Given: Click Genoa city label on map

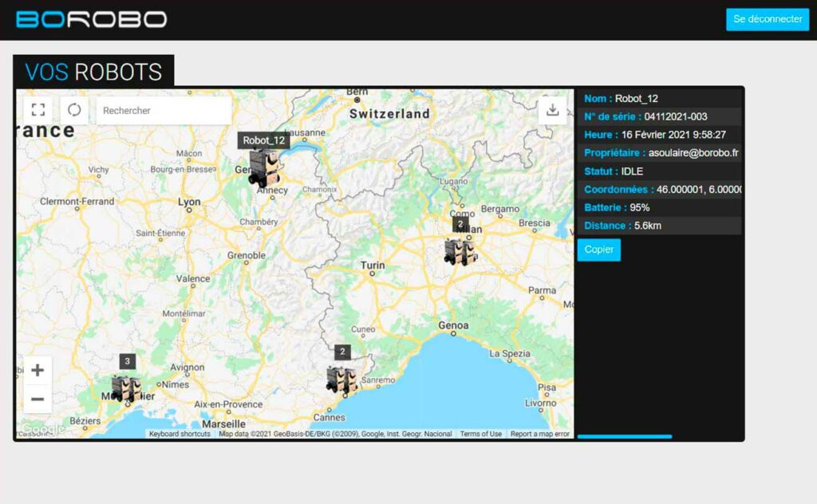Looking at the screenshot, I should pyautogui.click(x=453, y=325).
